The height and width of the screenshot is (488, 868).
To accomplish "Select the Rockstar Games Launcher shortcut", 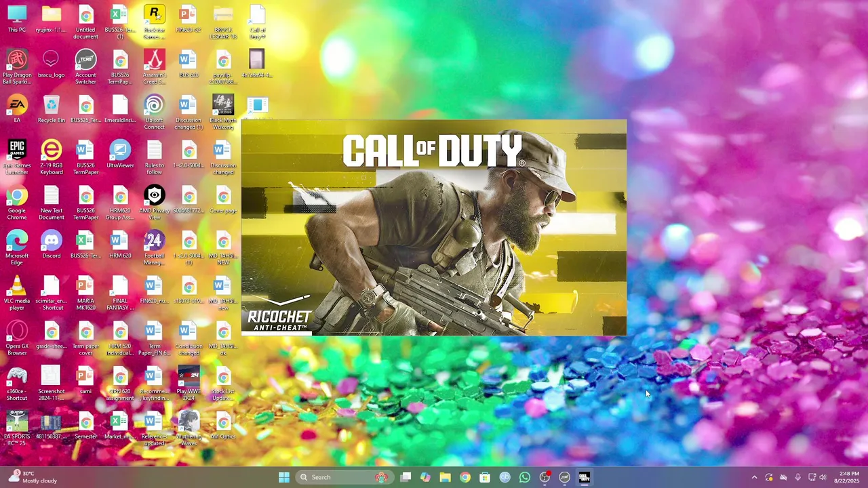I will click(155, 22).
